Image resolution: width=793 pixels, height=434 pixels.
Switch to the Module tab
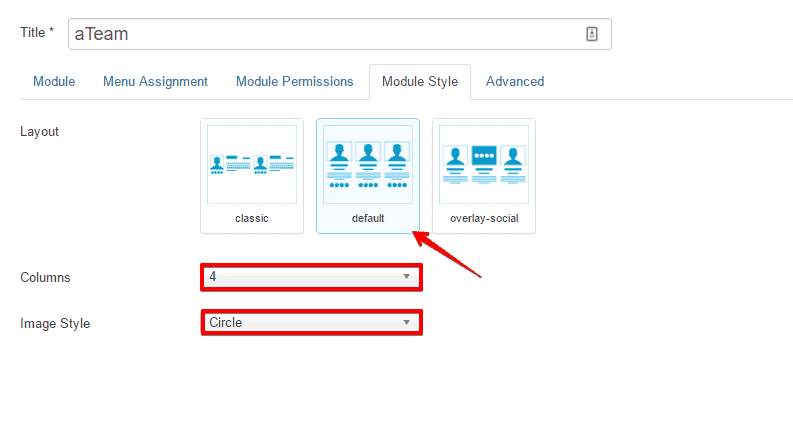54,81
